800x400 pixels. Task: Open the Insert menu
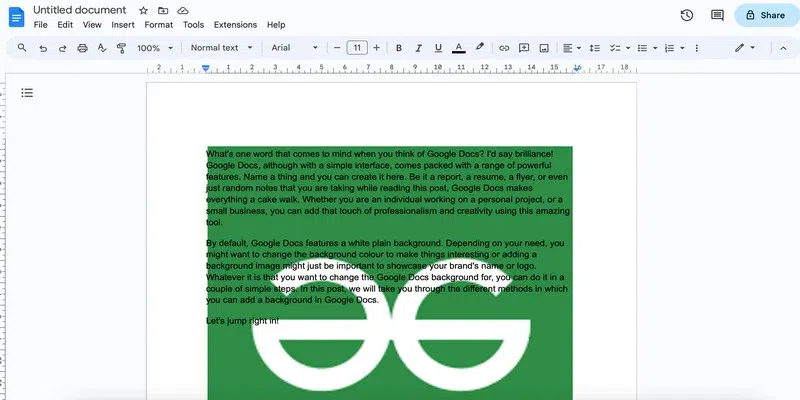coord(123,24)
